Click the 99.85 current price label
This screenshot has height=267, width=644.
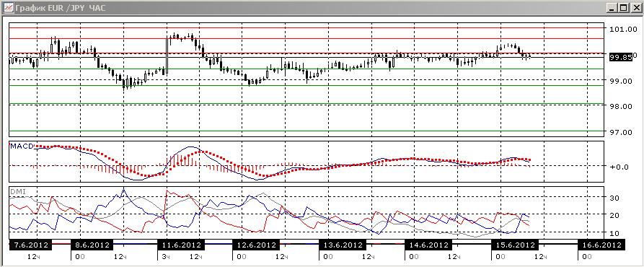pos(621,58)
